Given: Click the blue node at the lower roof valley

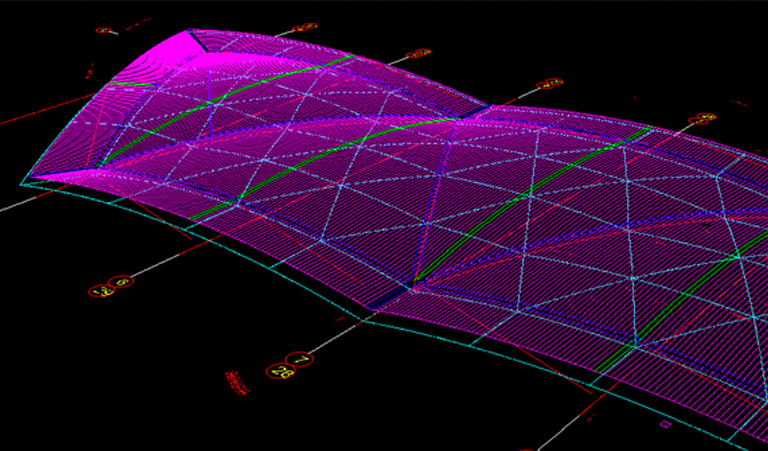Looking at the screenshot, I should pos(413,289).
